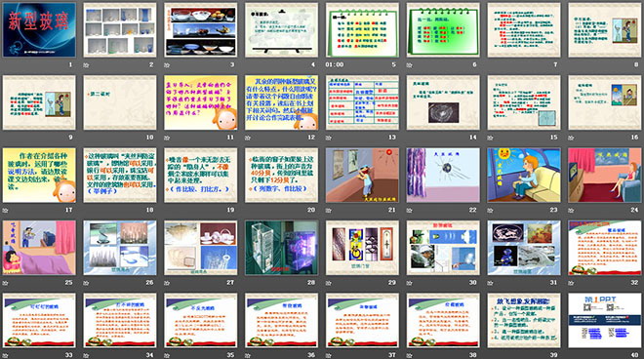Viewport: 644px width, 359px height.
Task: Select slide 13 table thumbnail
Action: click(362, 102)
